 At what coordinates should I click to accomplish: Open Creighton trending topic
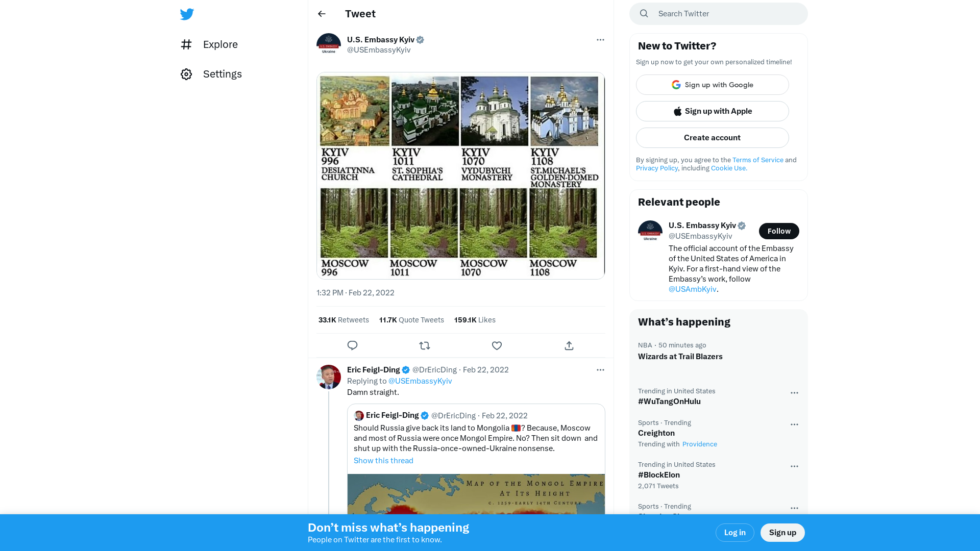click(x=656, y=433)
